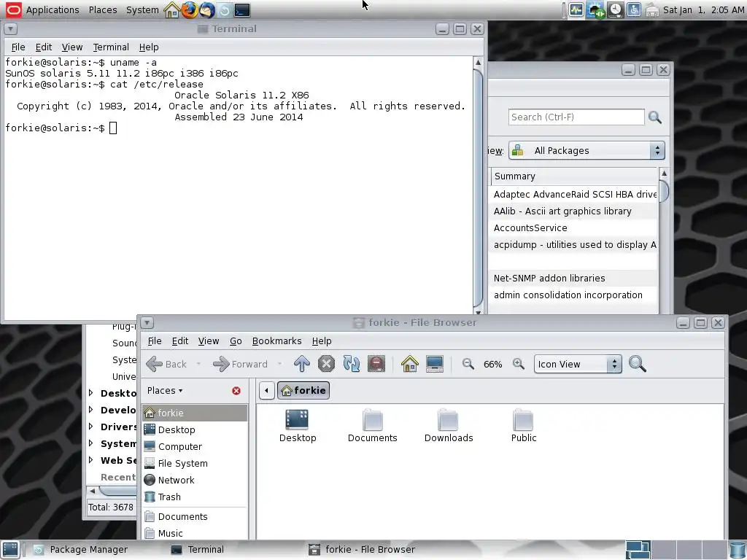Open Trash icon in bottom panel
The image size is (747, 560).
[737, 550]
